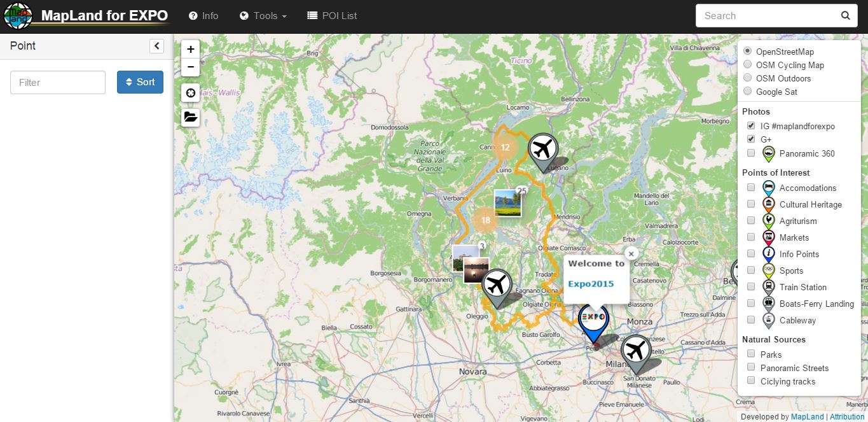Collapse the Point sidebar panel
This screenshot has height=422, width=868.
[156, 46]
